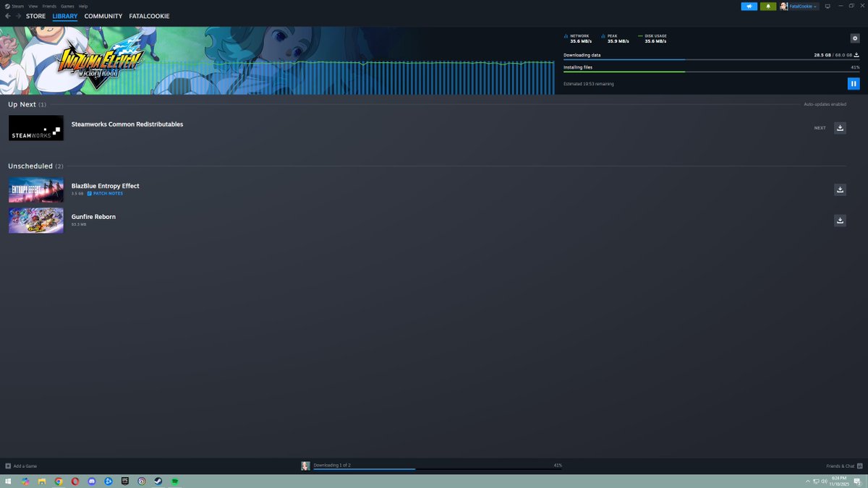Download Steamworks Common Redistributables now
This screenshot has height=488, width=868.
coord(840,128)
